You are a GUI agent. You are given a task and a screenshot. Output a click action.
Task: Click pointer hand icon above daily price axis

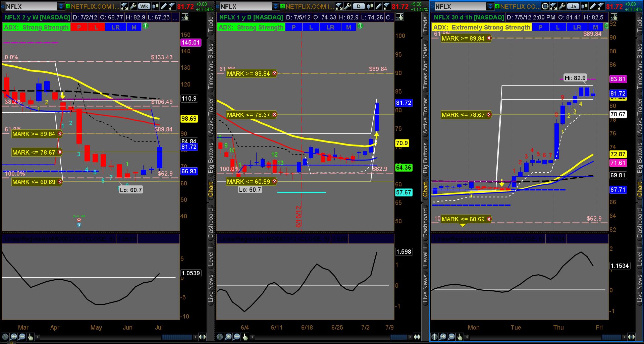pyautogui.click(x=399, y=17)
